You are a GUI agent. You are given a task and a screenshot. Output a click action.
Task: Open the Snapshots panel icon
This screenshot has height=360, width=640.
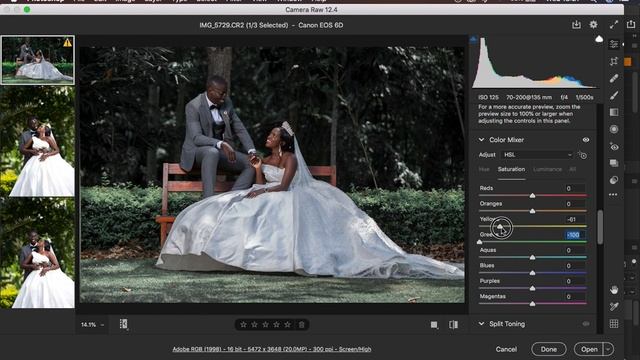[x=613, y=163]
